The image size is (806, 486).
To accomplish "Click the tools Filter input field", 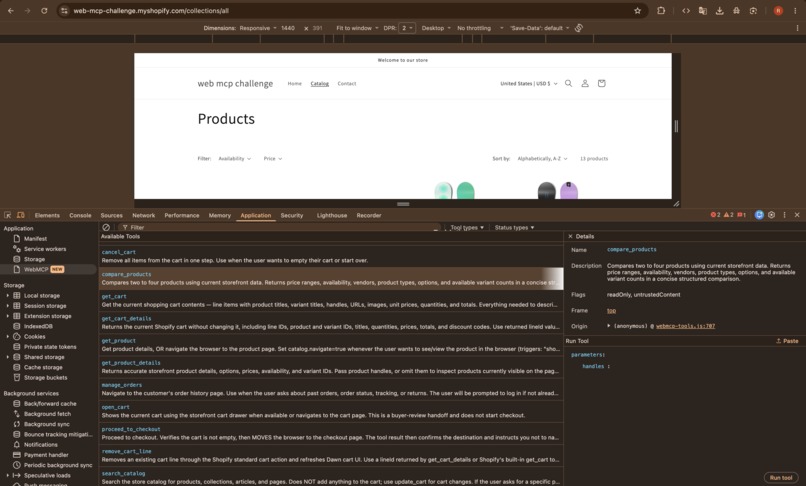I will tap(280, 227).
